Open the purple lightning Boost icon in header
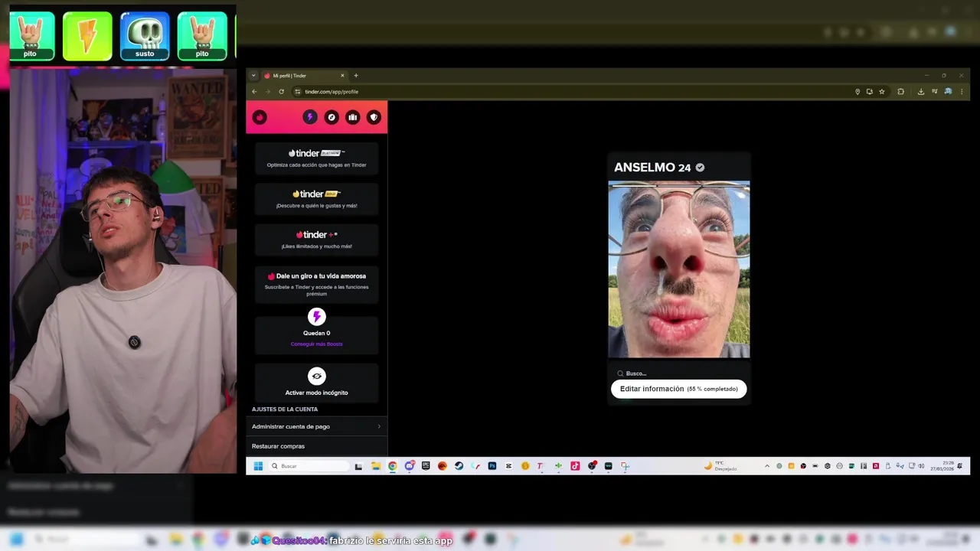 point(310,117)
